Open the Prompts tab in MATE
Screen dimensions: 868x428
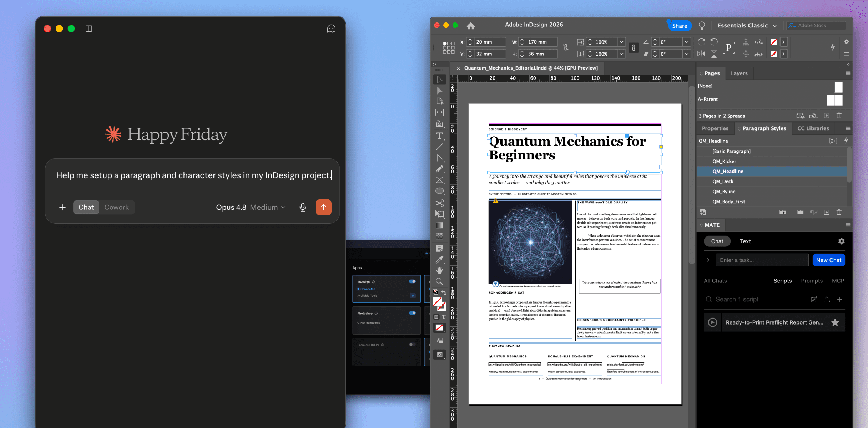(x=812, y=281)
